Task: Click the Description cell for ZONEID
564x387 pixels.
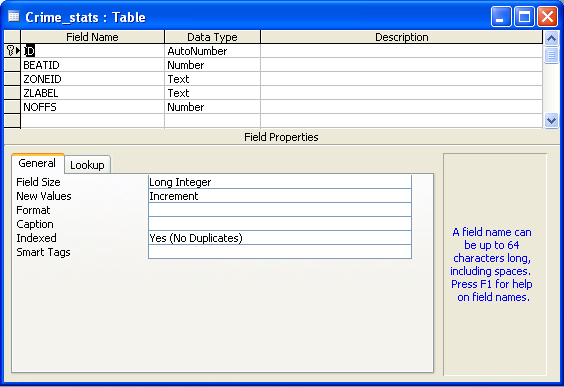Action: (x=401, y=79)
